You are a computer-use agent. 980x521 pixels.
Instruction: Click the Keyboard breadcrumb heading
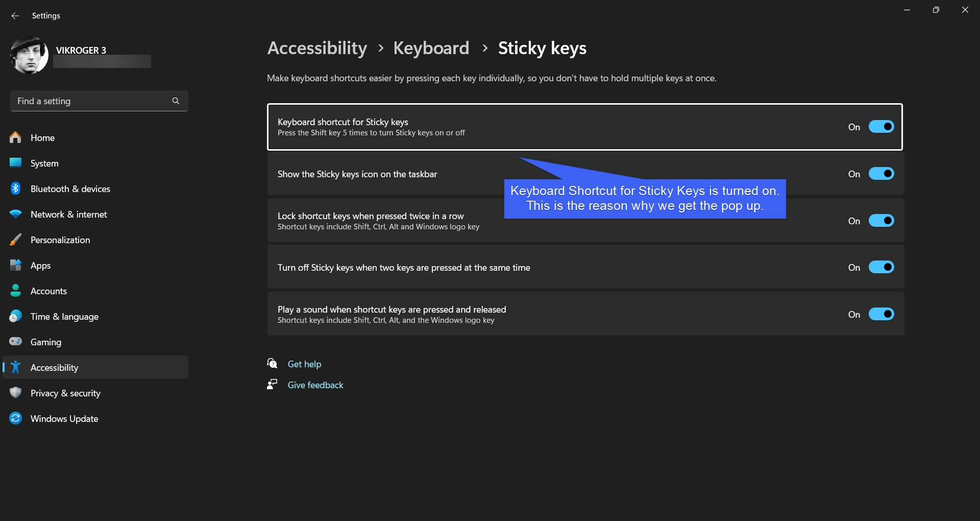[x=431, y=48]
